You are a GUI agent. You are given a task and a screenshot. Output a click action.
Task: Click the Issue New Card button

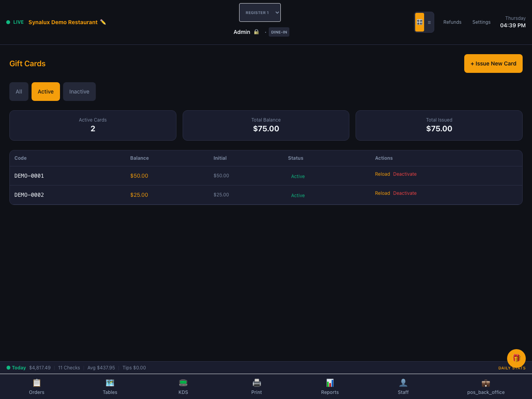pos(493,64)
